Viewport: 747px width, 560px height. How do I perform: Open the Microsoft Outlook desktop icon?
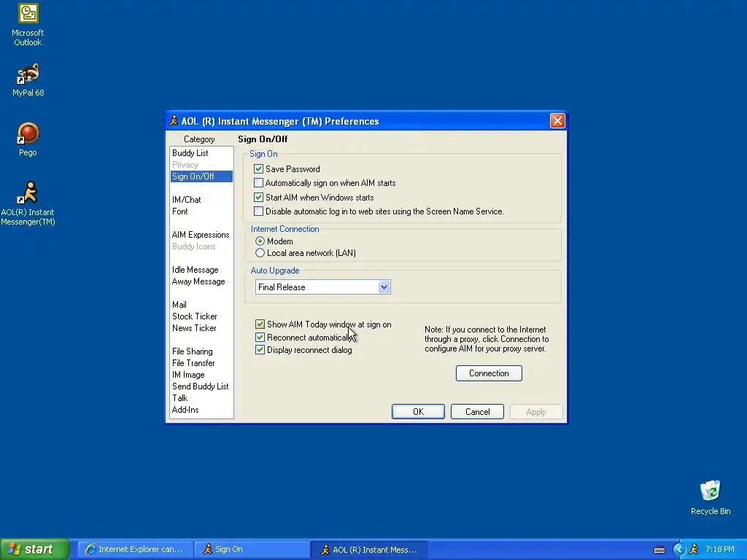pos(28,25)
